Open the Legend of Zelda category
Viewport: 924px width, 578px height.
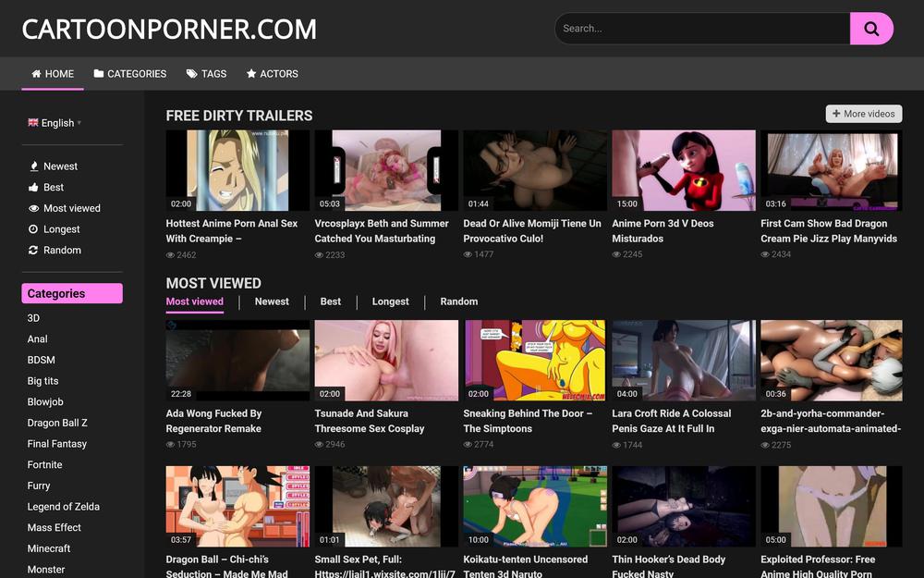tap(64, 507)
